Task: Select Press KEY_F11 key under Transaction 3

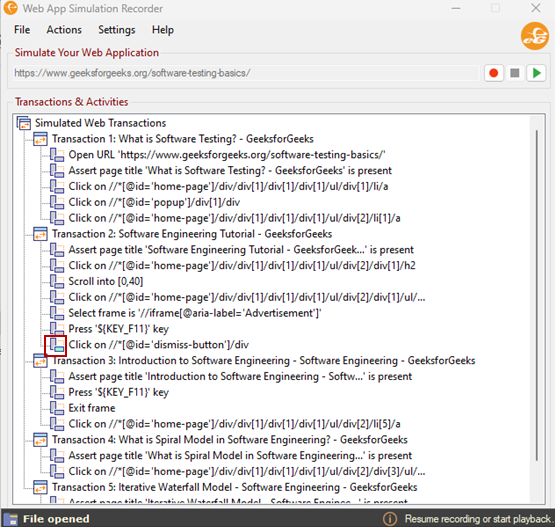Action: [119, 393]
